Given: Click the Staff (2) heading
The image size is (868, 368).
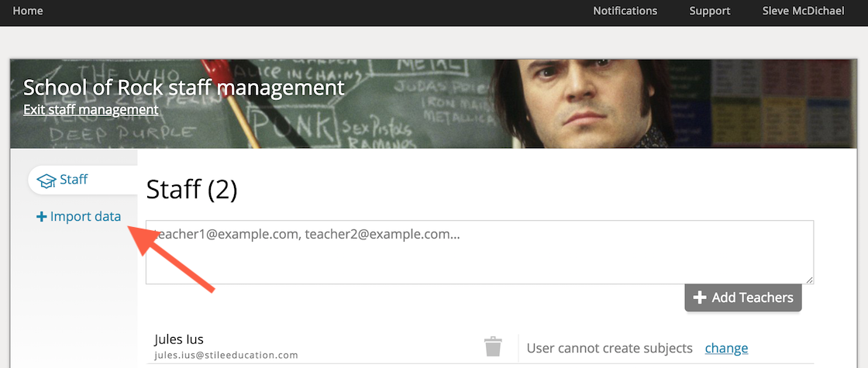Looking at the screenshot, I should pos(191,189).
